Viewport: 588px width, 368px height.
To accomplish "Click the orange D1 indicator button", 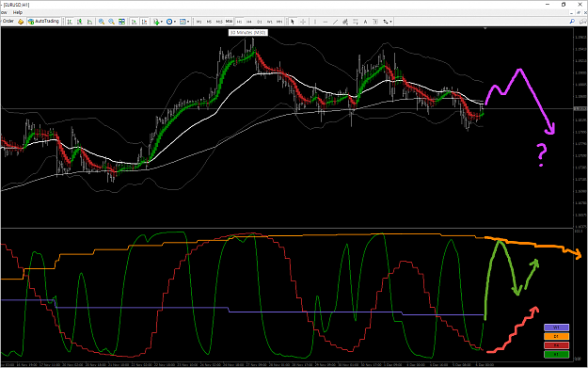I will pos(557,337).
